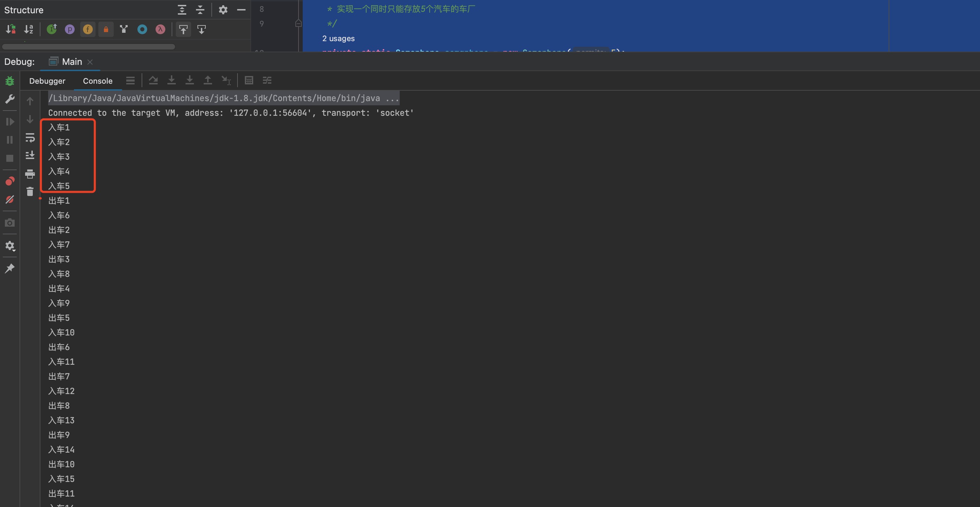980x507 pixels.
Task: Pin the debug tab with pin icon
Action: click(10, 268)
